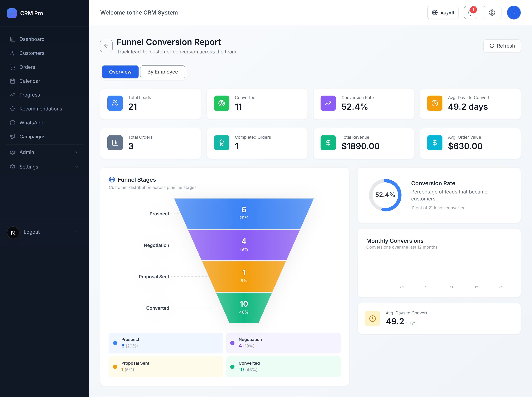Image resolution: width=532 pixels, height=397 pixels.
Task: Click the Total Orders bar chart icon
Action: click(x=115, y=143)
